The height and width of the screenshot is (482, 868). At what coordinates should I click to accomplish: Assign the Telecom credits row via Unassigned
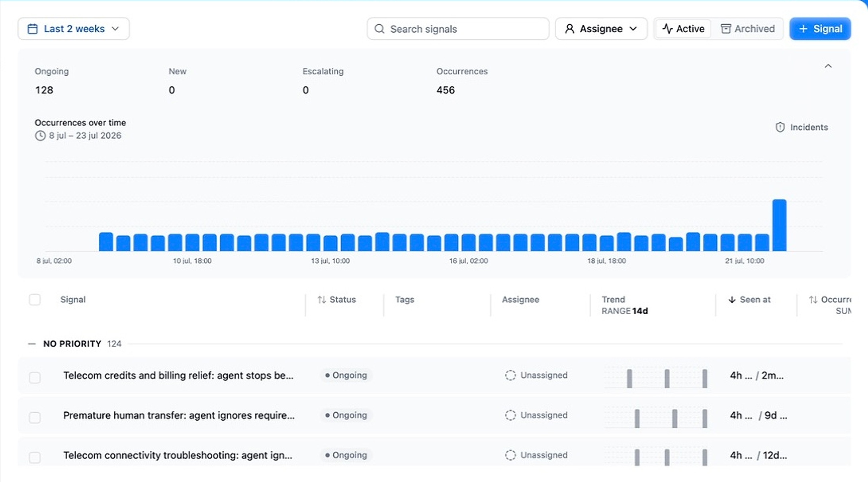pos(536,375)
